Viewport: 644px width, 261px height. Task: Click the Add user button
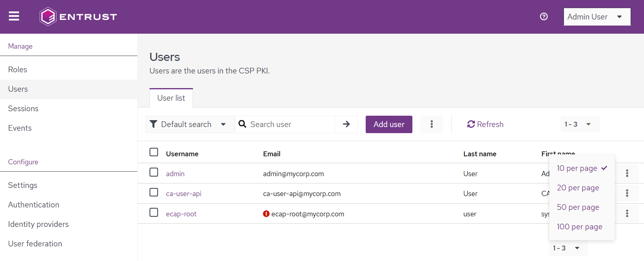(389, 124)
